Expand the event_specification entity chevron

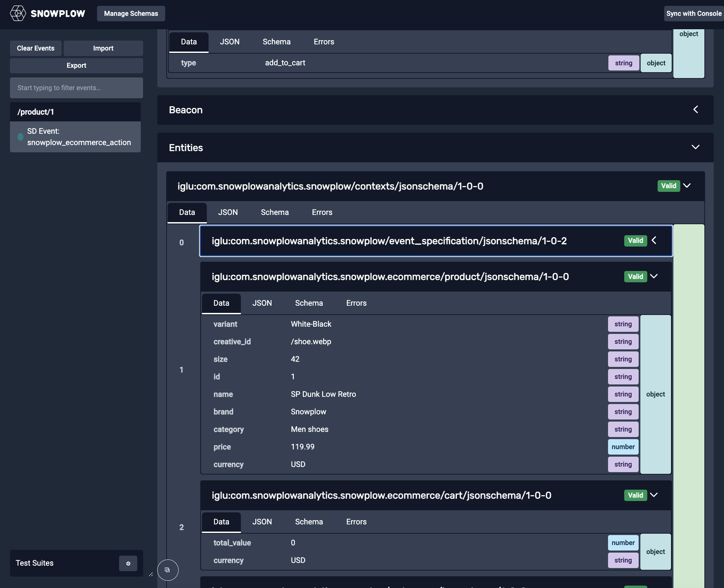point(654,240)
